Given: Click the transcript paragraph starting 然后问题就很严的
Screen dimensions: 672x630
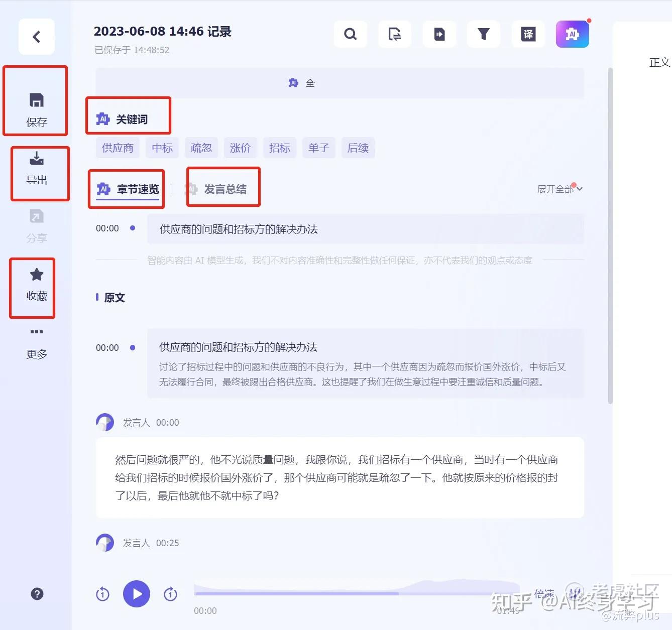Looking at the screenshot, I should click(340, 477).
